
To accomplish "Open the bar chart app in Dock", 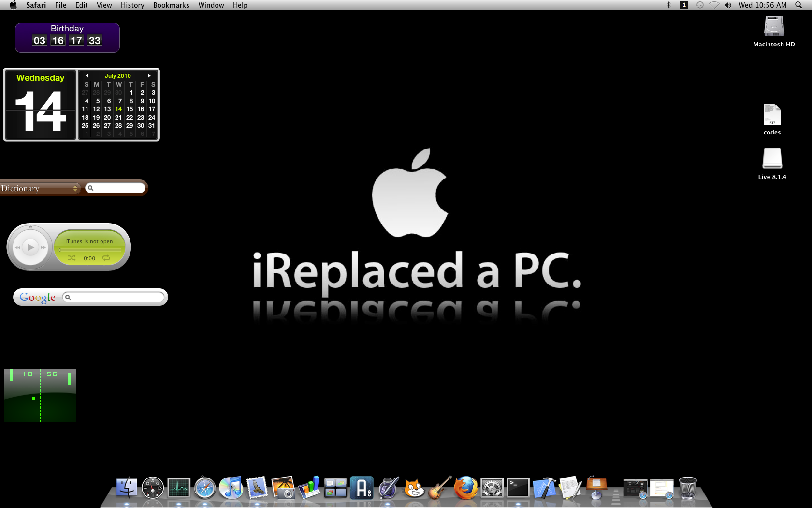I will coord(309,488).
